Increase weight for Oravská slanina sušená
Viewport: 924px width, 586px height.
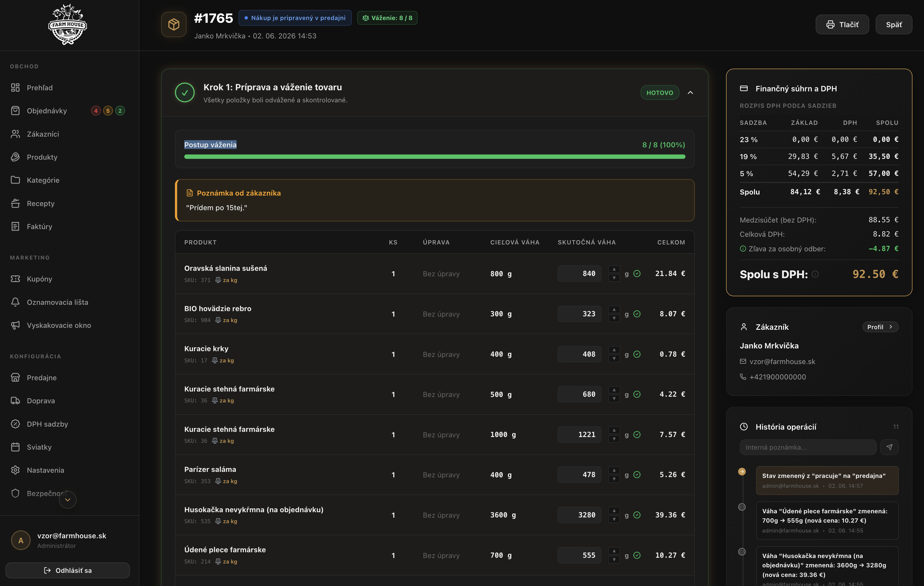[614, 269]
